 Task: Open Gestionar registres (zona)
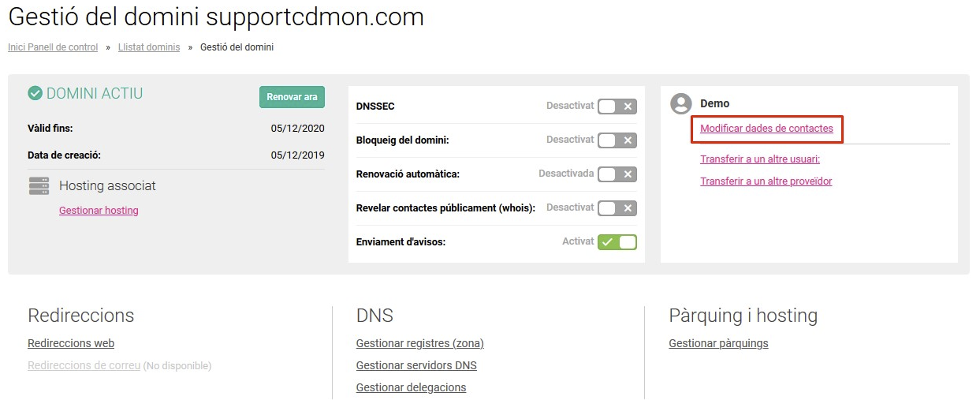419,343
